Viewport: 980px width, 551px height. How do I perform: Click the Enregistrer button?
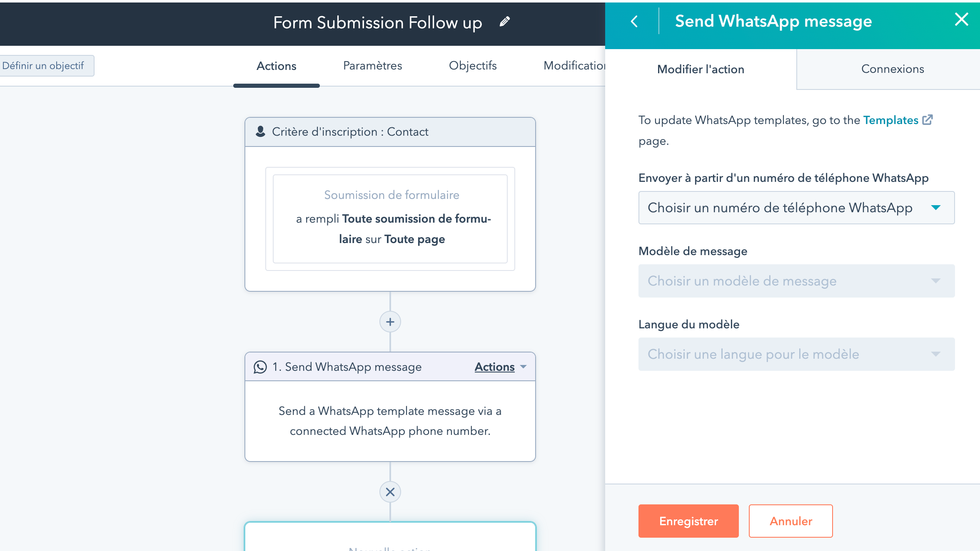pos(688,521)
